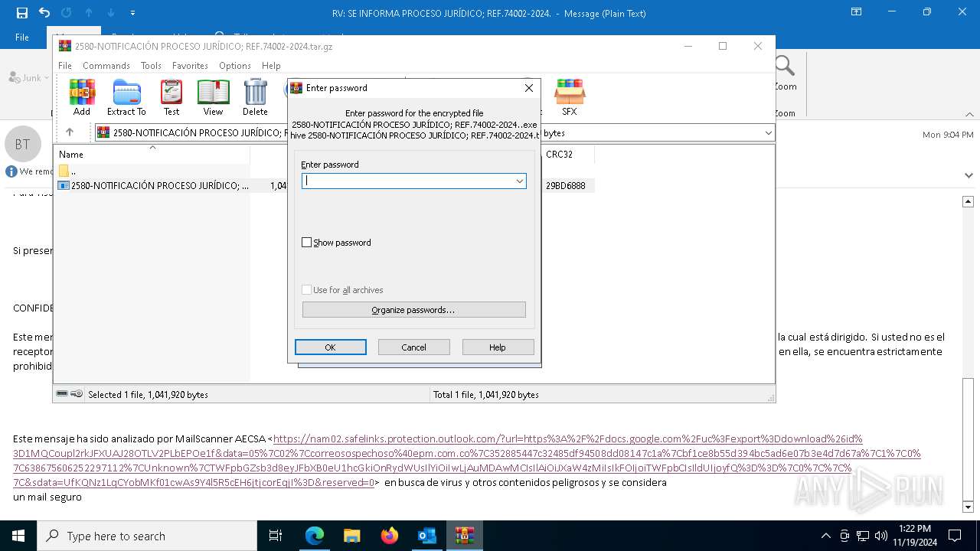Click the drive icon in WinRAR status bar
This screenshot has height=551, width=980.
62,393
